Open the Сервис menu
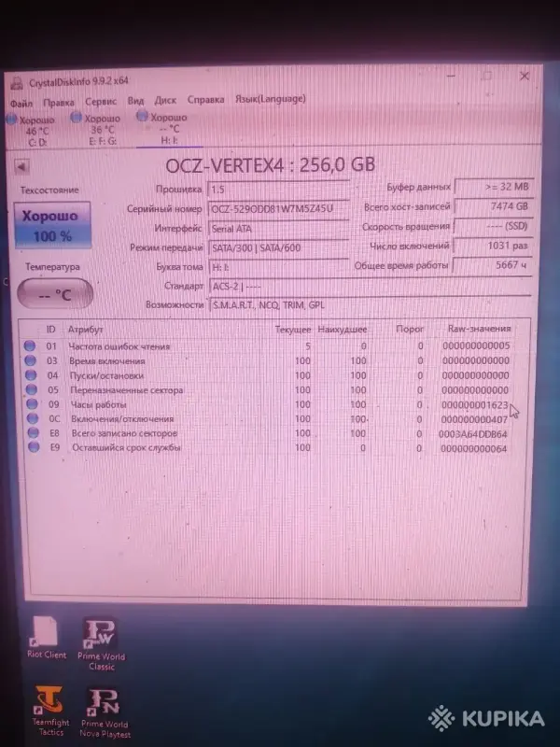The width and height of the screenshot is (560, 747). [x=101, y=102]
